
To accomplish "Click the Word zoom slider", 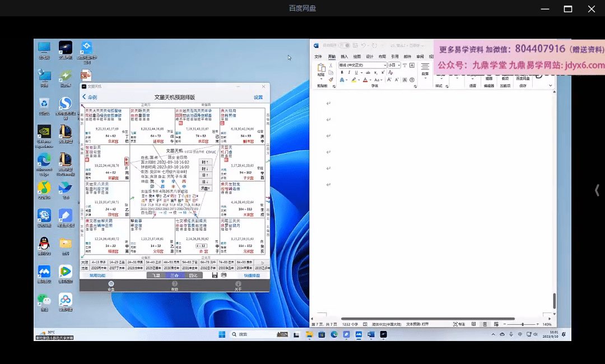I will (x=522, y=324).
